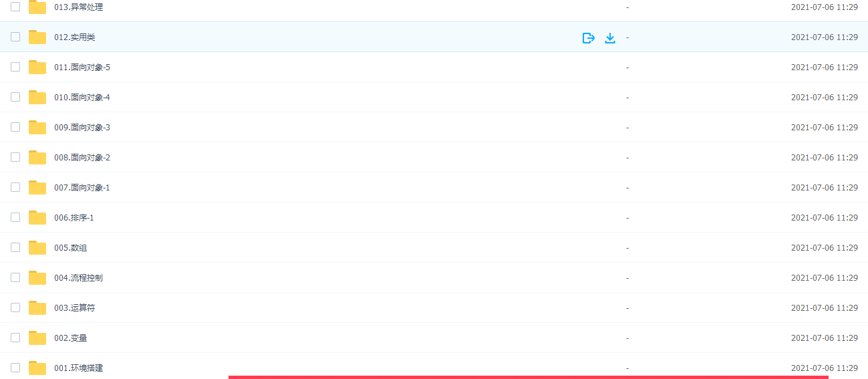This screenshot has width=868, height=379.
Task: Check the box for 001.环境搭建
Action: (x=15, y=368)
